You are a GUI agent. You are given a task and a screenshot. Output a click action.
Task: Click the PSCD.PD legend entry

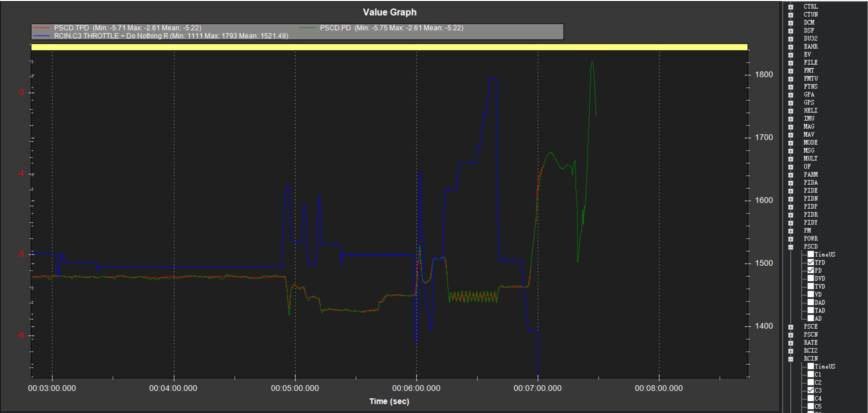[381, 28]
